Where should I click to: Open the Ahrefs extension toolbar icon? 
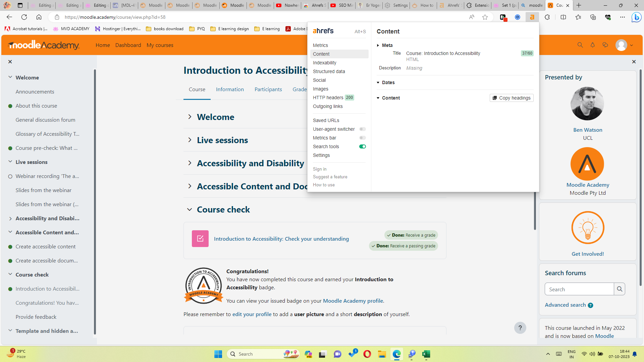coord(532,17)
